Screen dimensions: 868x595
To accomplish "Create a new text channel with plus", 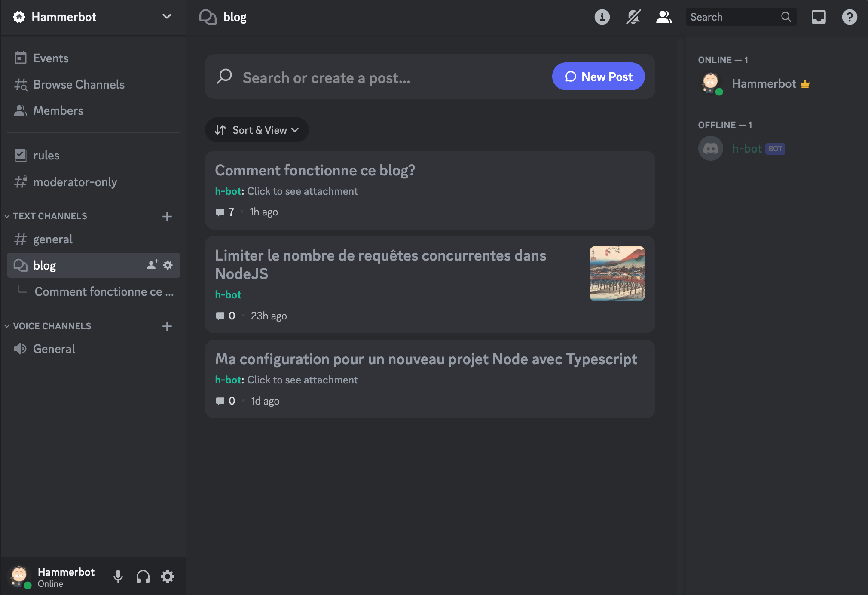I will click(x=167, y=216).
